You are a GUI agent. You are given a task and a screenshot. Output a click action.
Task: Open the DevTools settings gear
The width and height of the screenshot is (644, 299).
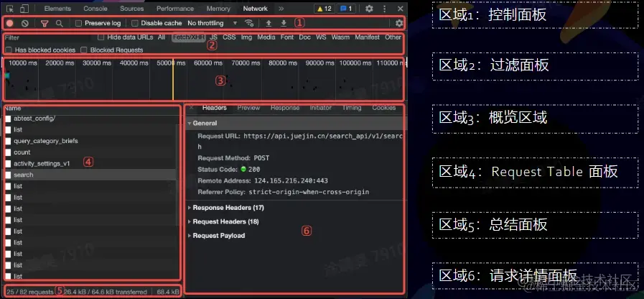point(369,8)
